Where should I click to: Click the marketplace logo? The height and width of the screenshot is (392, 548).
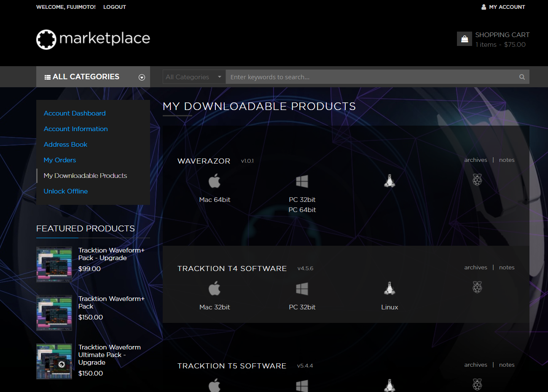pos(93,39)
